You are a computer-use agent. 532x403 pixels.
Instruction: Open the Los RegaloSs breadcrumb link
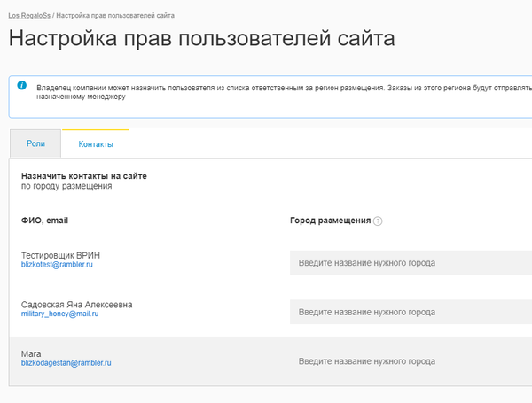(x=29, y=16)
